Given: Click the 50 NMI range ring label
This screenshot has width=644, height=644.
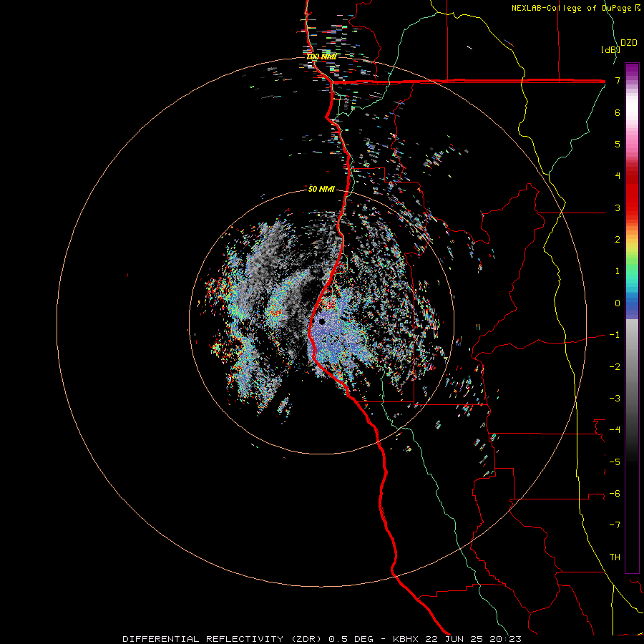Looking at the screenshot, I should click(x=321, y=189).
